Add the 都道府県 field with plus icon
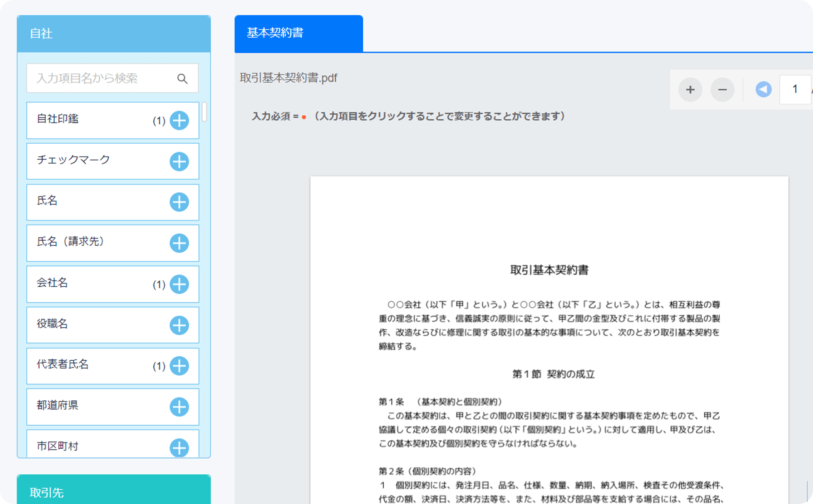 [179, 407]
